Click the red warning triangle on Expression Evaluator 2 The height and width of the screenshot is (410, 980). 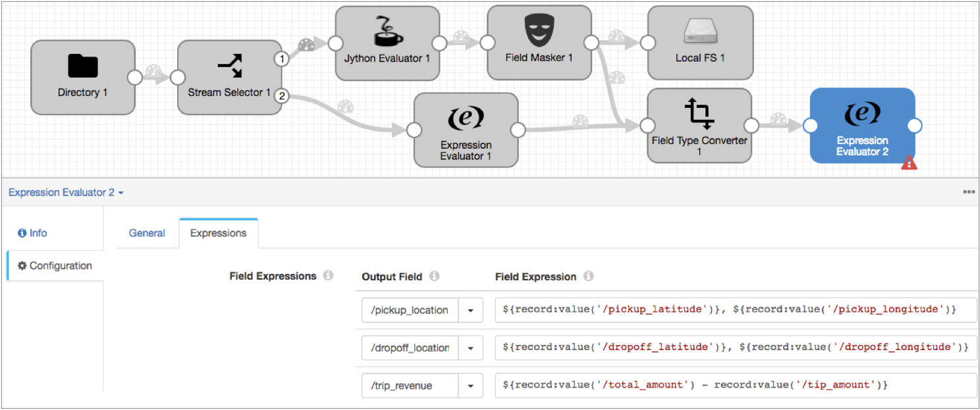pyautogui.click(x=909, y=163)
